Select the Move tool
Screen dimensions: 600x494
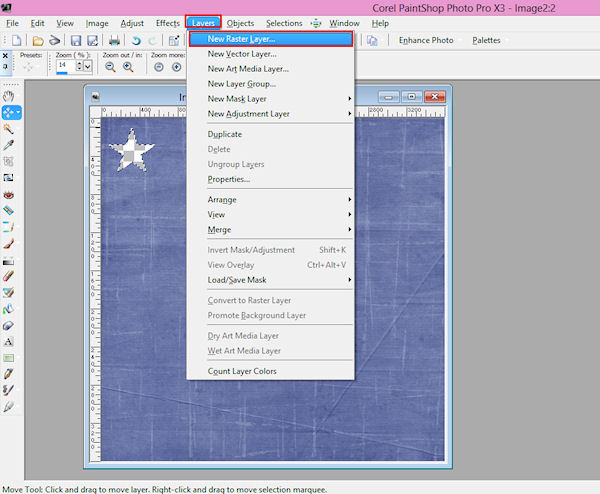(x=11, y=112)
